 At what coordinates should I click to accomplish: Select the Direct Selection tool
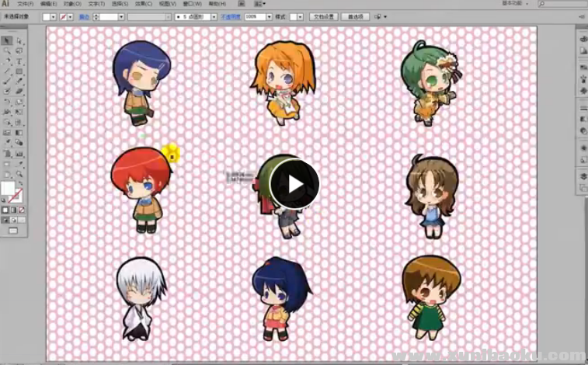click(x=19, y=40)
